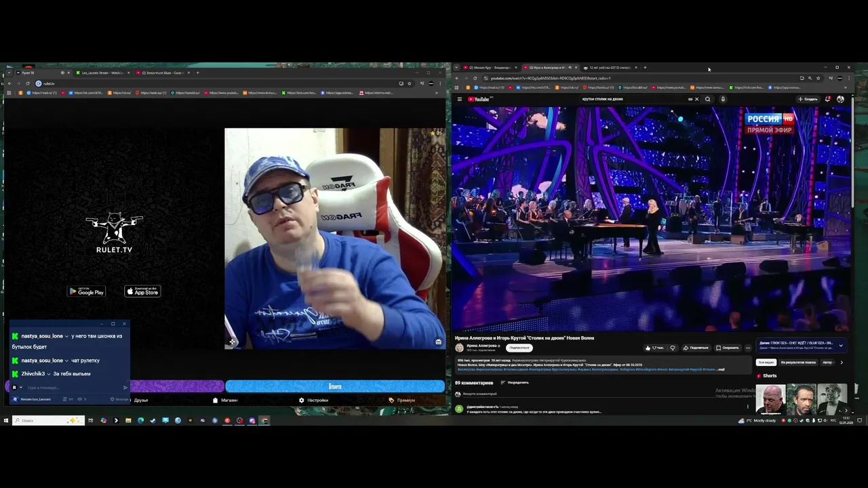Switch to Bensonhurst Blues tab
Viewport: 868px width, 488px height.
point(163,73)
